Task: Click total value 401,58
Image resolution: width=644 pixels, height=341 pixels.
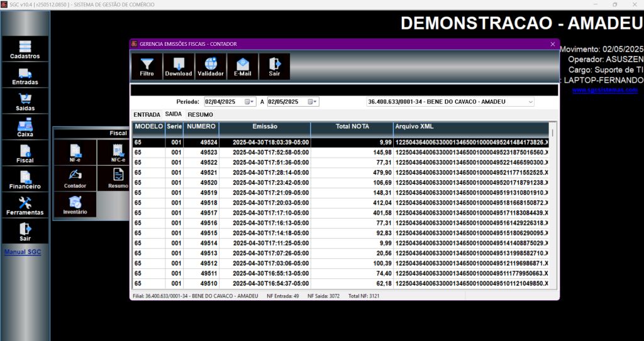Action: [352, 212]
